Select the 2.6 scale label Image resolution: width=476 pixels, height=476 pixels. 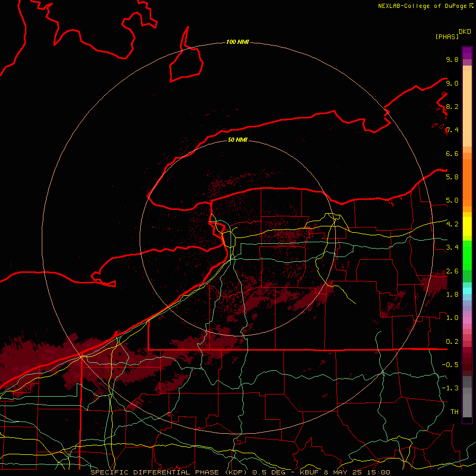452,271
